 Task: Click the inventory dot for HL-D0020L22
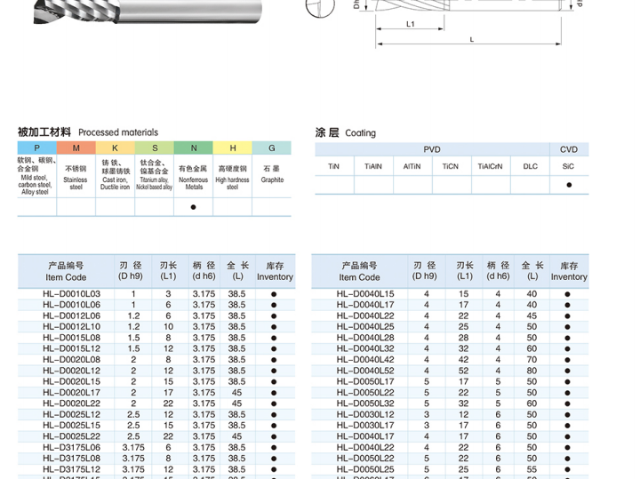274,403
